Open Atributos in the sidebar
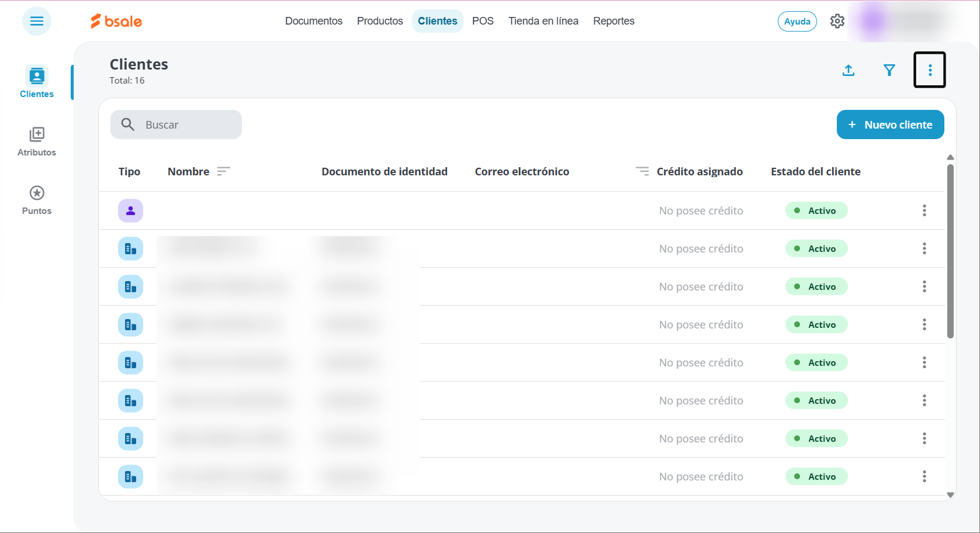The width and height of the screenshot is (980, 533). [37, 142]
